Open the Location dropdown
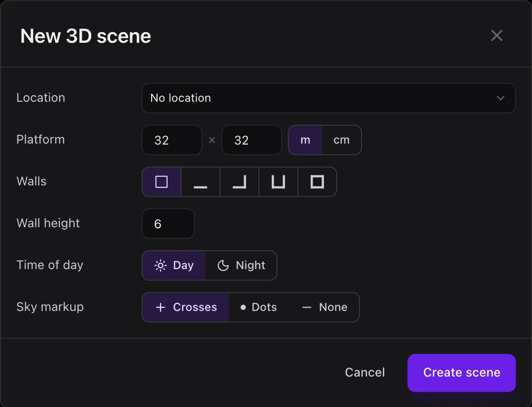This screenshot has height=407, width=532. (328, 98)
